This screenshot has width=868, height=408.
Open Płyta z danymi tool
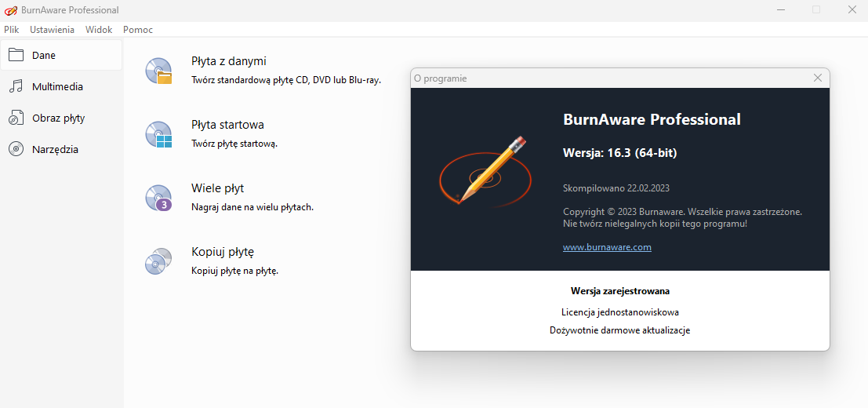pyautogui.click(x=229, y=61)
